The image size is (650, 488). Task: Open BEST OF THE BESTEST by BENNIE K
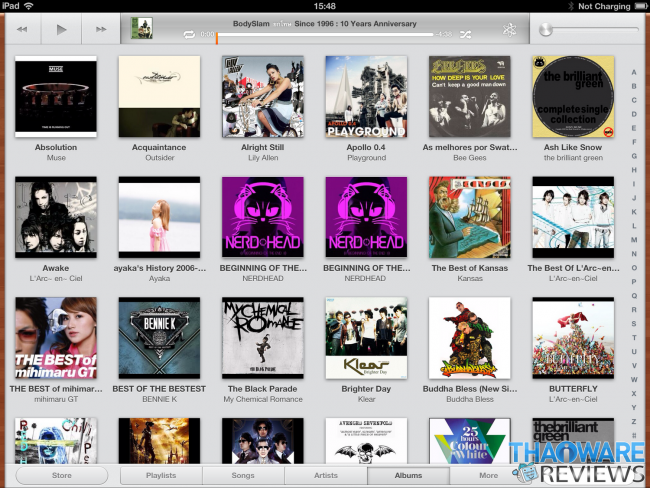159,338
